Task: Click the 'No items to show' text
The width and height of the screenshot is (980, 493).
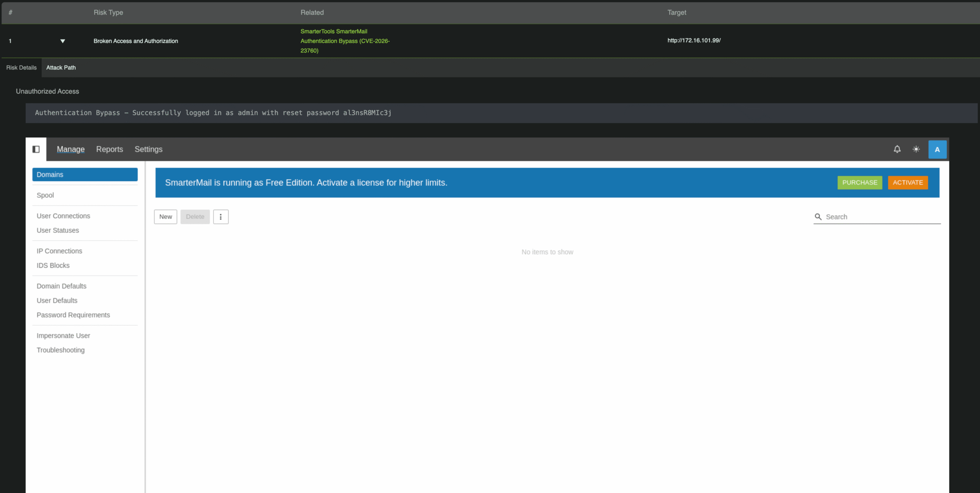Action: click(547, 252)
